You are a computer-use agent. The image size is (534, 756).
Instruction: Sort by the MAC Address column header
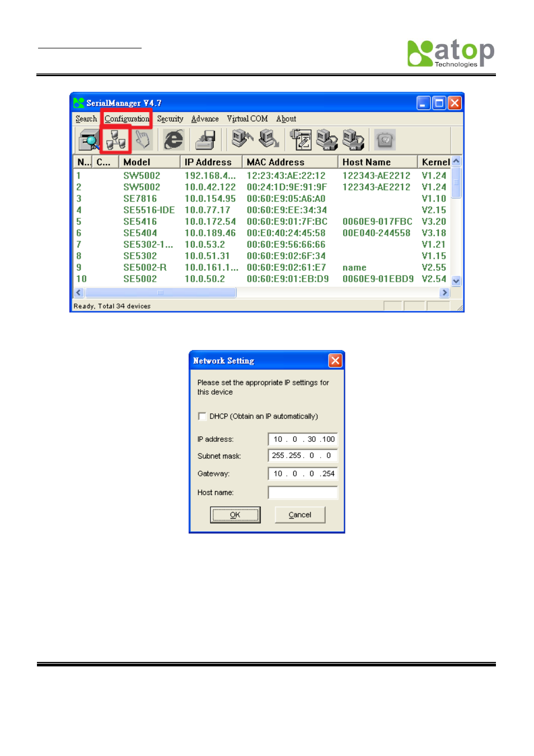[x=290, y=162]
